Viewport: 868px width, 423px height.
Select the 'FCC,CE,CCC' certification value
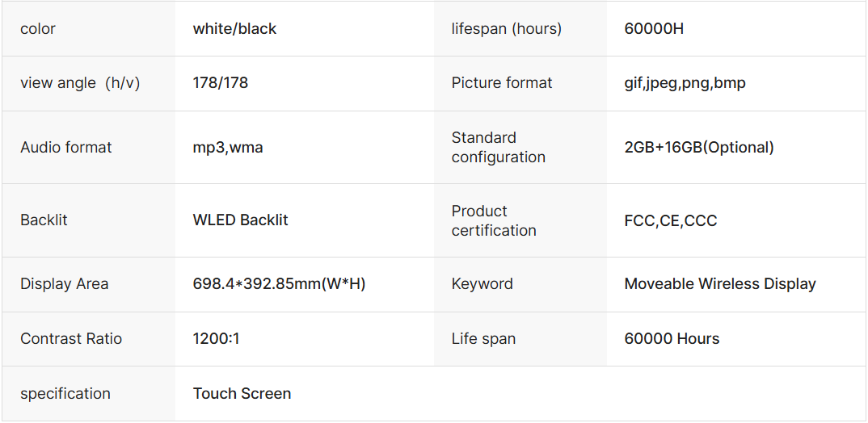click(670, 221)
